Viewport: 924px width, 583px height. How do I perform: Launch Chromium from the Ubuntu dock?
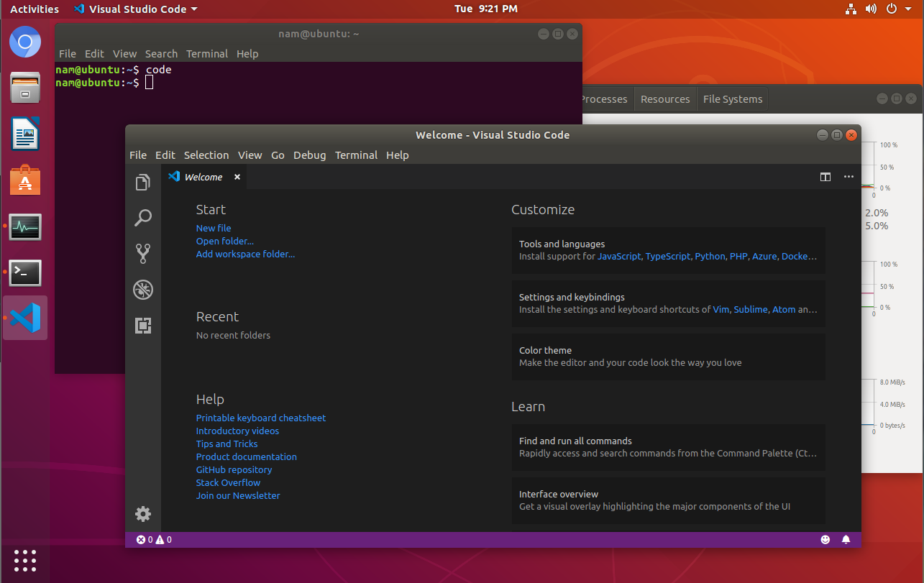(x=25, y=42)
